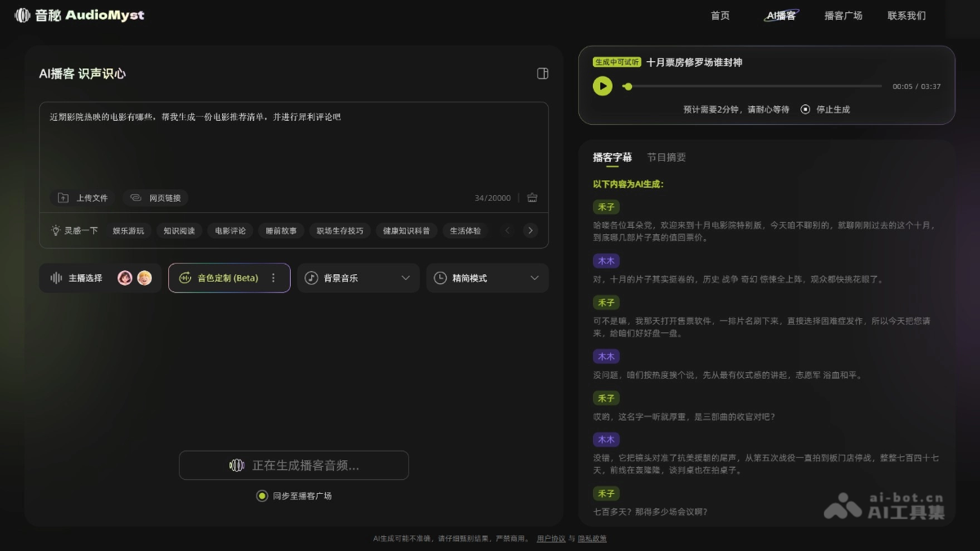Click the 上传文件 upload file icon

click(63, 198)
